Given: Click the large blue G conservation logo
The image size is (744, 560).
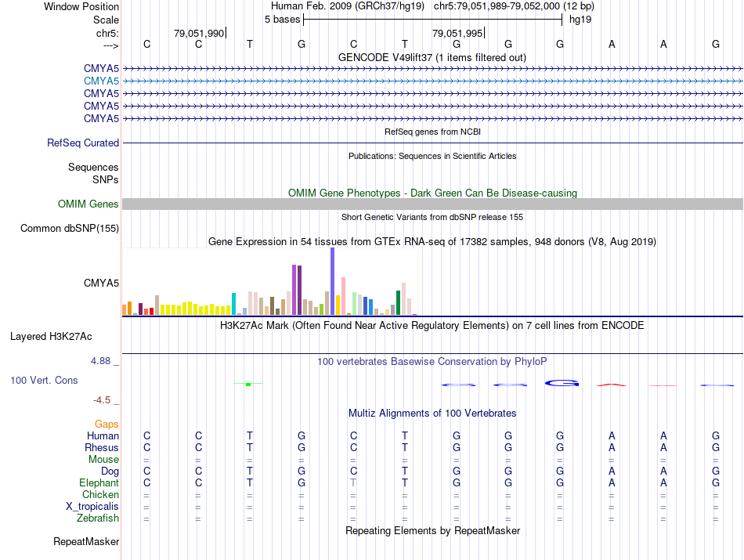Looking at the screenshot, I should [x=562, y=383].
